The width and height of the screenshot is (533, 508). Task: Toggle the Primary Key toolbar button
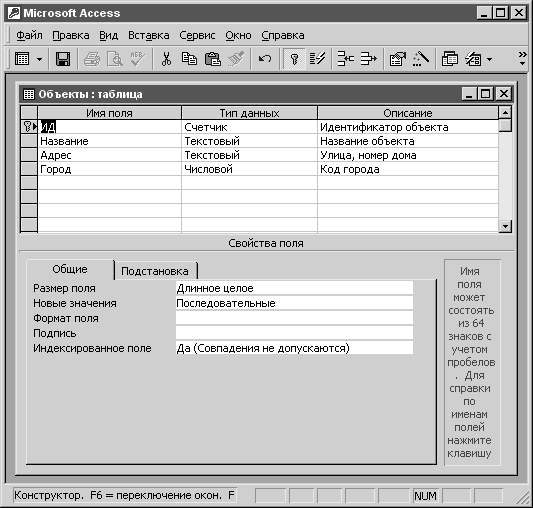[294, 59]
